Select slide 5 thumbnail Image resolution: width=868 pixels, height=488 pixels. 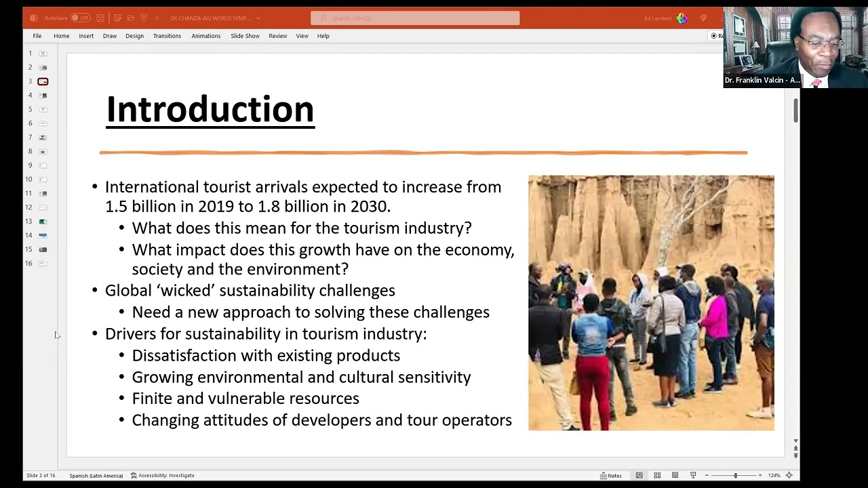point(43,109)
